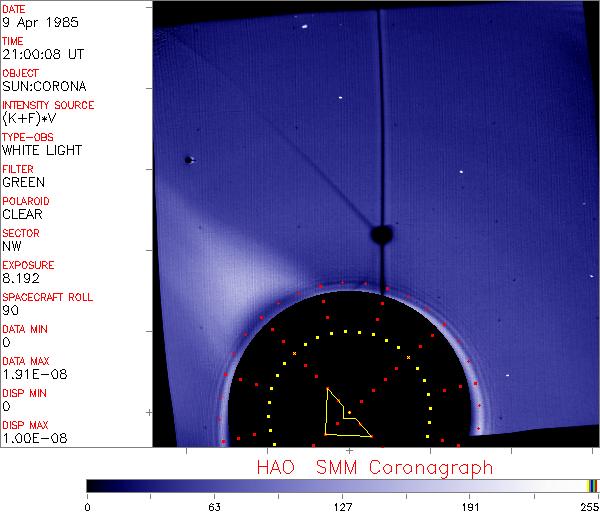Click the GREEN filter value
Image resolution: width=600 pixels, height=512 pixels.
pyautogui.click(x=23, y=182)
